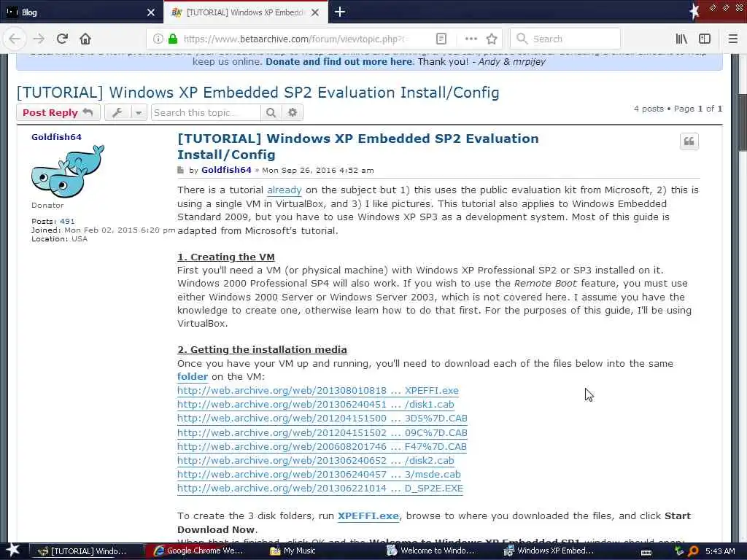Click the browser Search box
Image resolution: width=747 pixels, height=560 pixels.
pos(565,39)
